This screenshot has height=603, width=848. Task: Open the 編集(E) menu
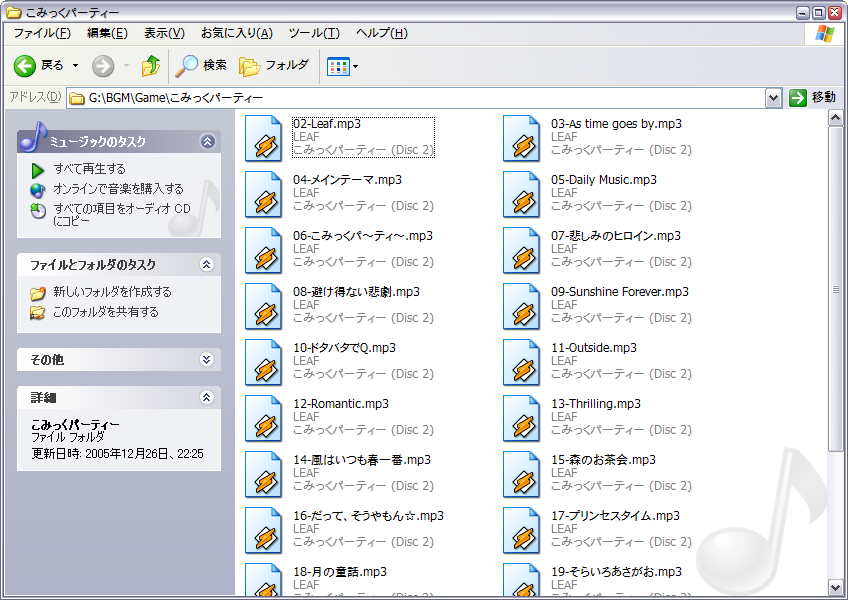(x=107, y=34)
